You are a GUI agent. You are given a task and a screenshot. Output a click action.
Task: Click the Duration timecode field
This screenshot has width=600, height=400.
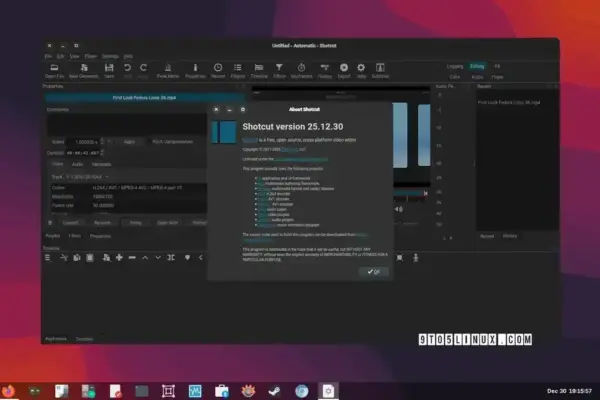[83, 153]
